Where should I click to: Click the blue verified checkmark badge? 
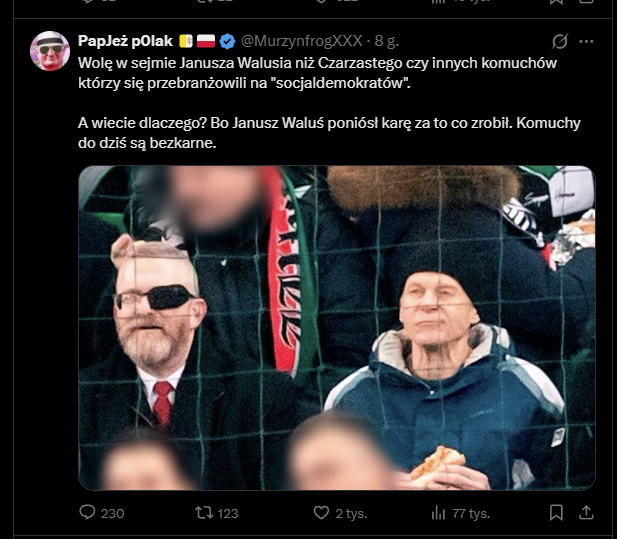tap(227, 41)
